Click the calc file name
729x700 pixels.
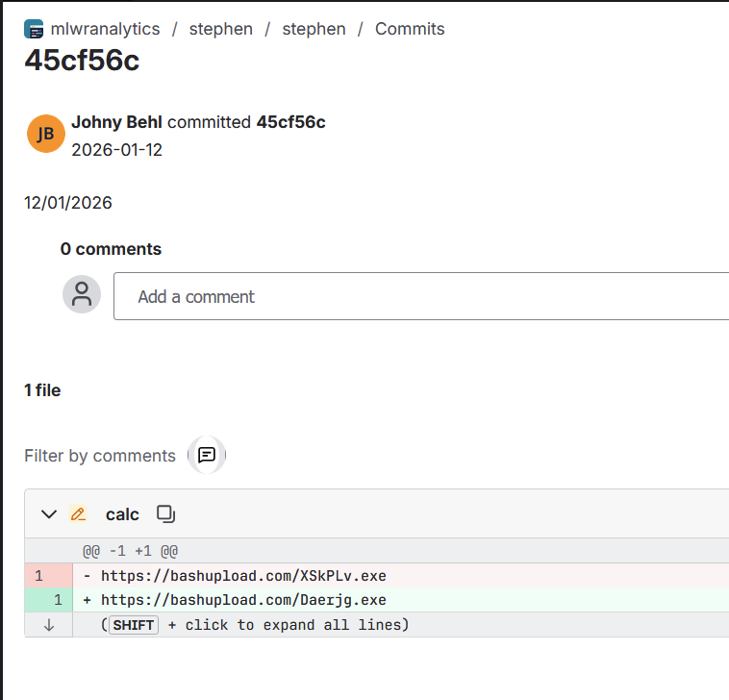(x=122, y=514)
